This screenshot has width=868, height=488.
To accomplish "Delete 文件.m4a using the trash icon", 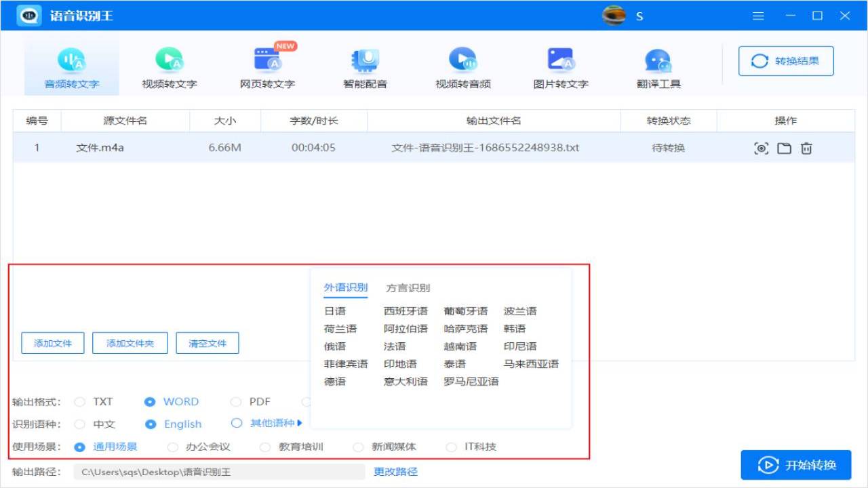I will click(x=806, y=148).
